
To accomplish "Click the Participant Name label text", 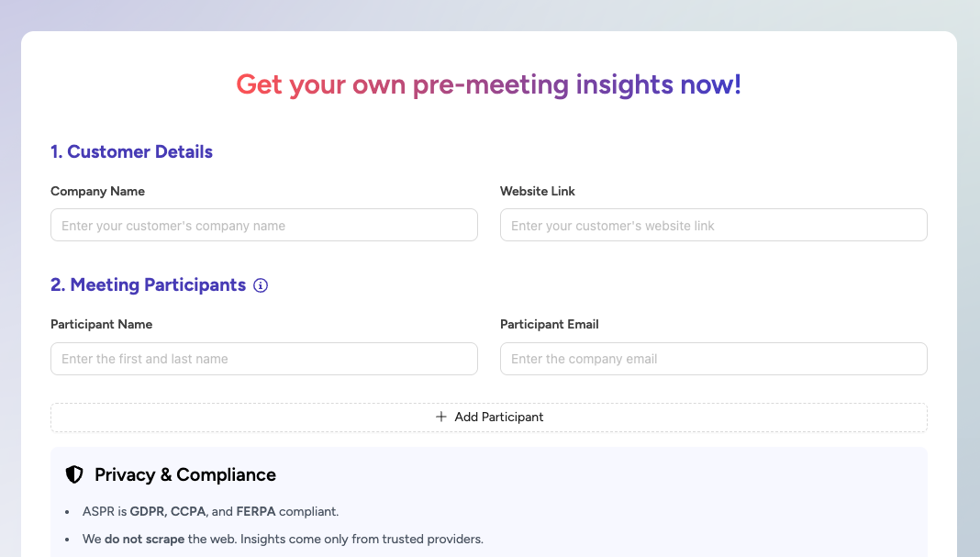I will (101, 325).
